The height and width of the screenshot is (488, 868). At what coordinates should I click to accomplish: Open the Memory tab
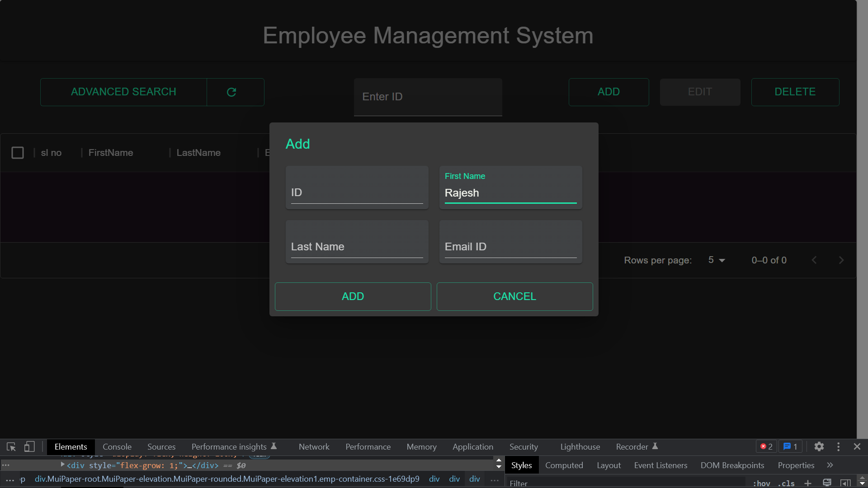click(x=421, y=447)
